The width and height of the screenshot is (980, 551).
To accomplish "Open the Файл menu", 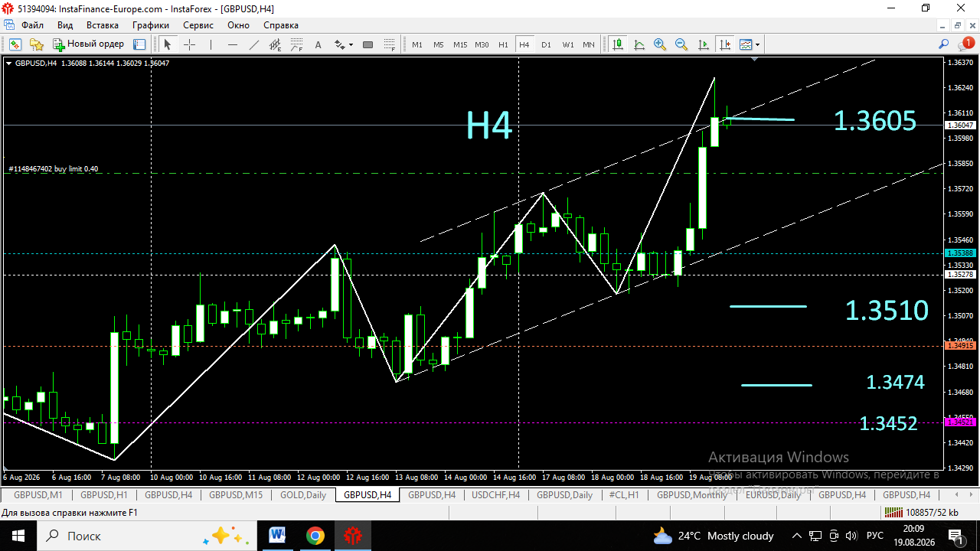I will tap(32, 25).
